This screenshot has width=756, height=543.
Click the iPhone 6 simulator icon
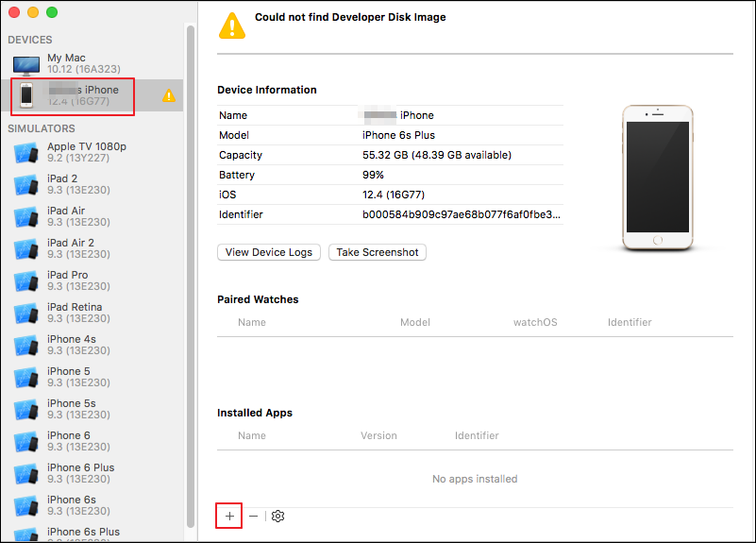(26, 441)
